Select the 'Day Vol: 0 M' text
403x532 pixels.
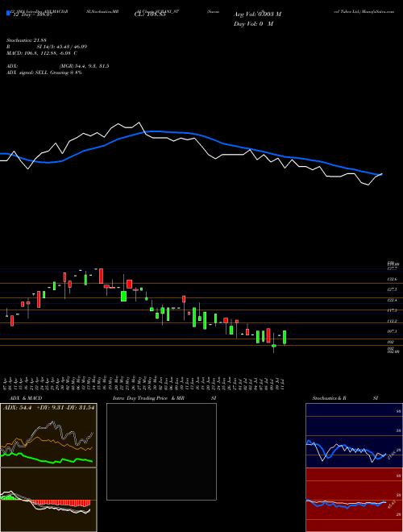(253, 24)
